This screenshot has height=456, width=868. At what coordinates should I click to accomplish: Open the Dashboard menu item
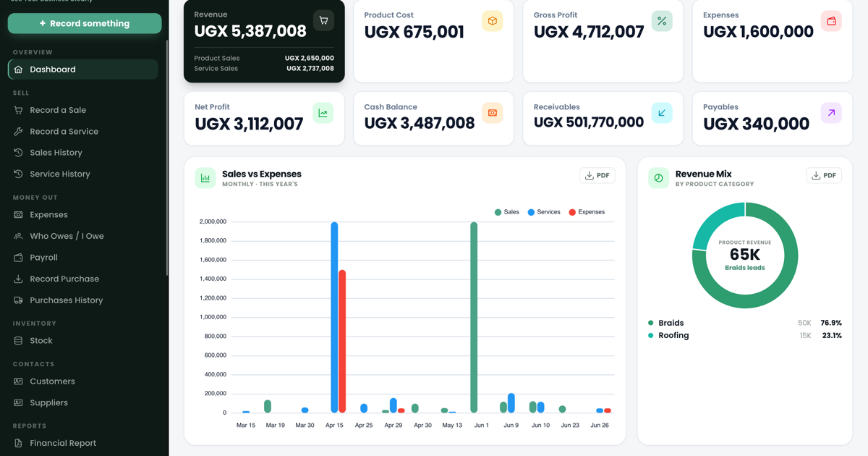point(83,69)
